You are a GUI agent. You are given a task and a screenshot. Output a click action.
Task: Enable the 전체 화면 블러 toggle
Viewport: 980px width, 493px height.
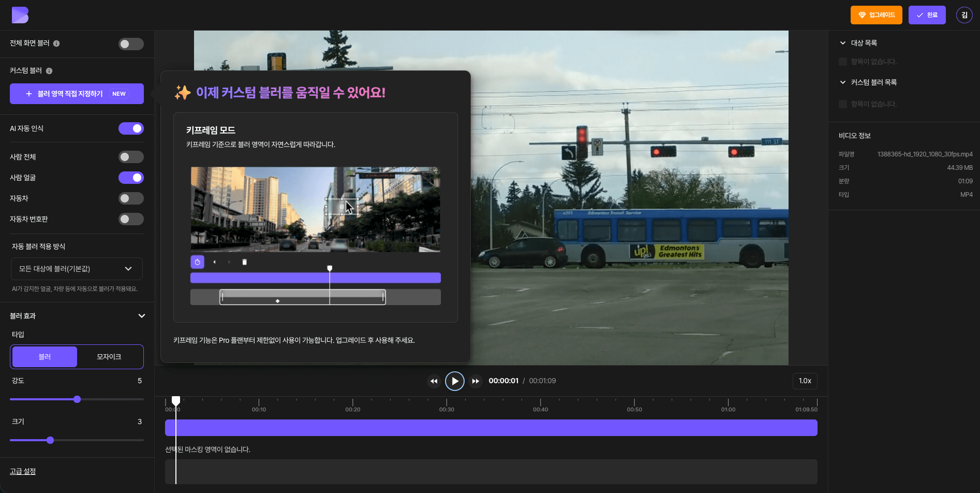tap(131, 44)
